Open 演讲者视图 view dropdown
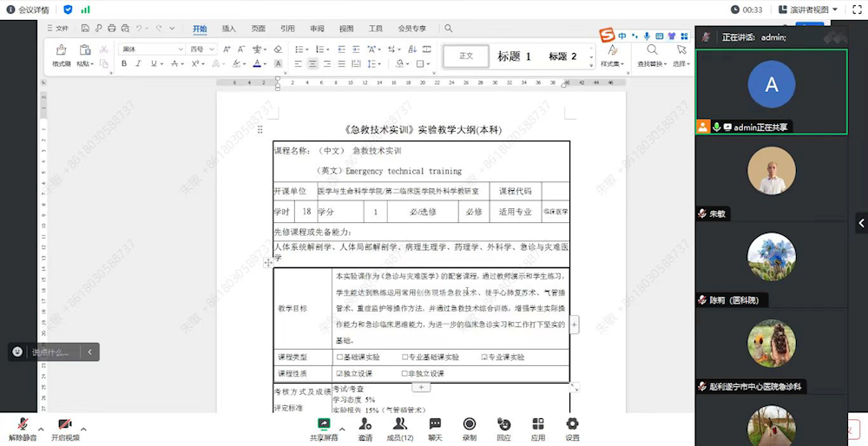 point(808,10)
